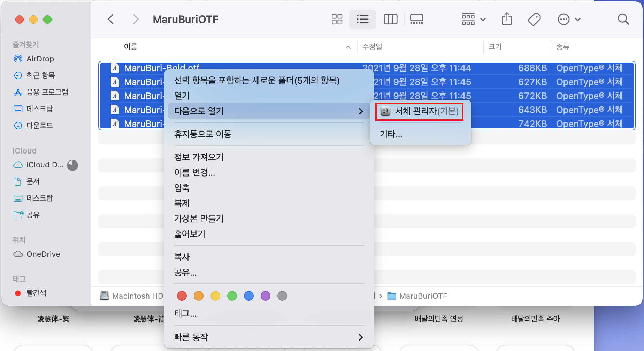The width and height of the screenshot is (644, 351).
Task: Click 기타... in the open-with submenu
Action: [x=390, y=134]
